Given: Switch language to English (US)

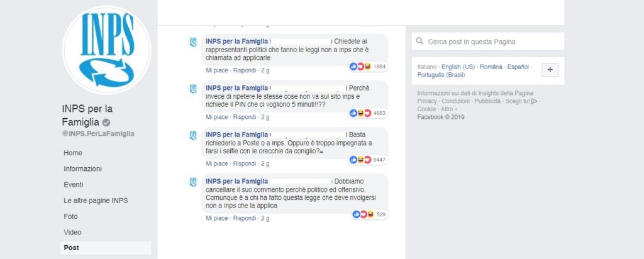Looking at the screenshot, I should tap(458, 67).
